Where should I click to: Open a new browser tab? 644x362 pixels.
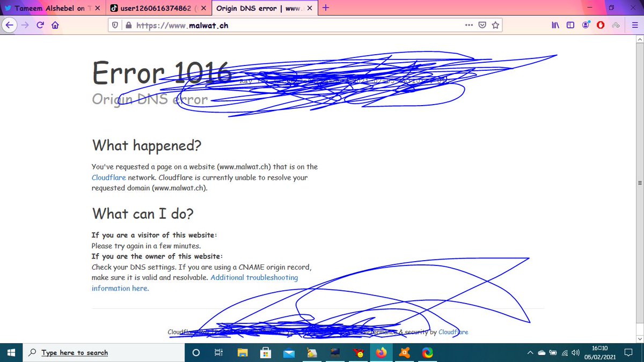pyautogui.click(x=326, y=8)
